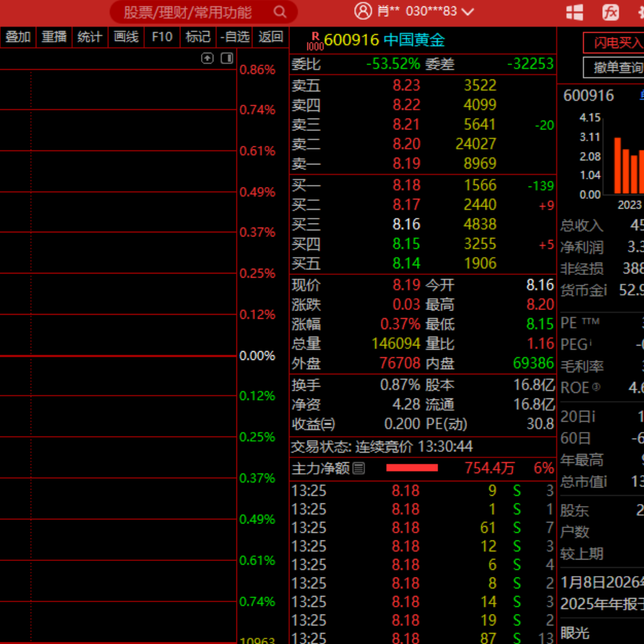Click the PE(动) value 30.8
The height and width of the screenshot is (644, 644).
coord(540,424)
